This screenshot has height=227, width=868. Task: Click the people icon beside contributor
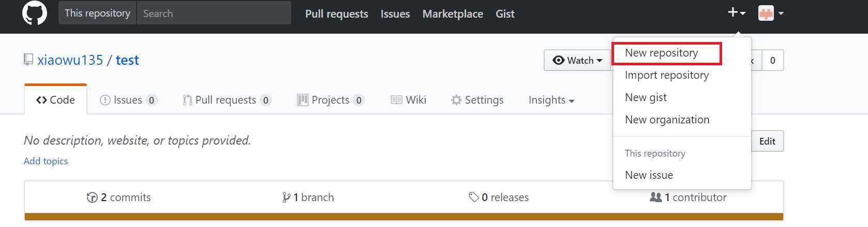point(655,197)
